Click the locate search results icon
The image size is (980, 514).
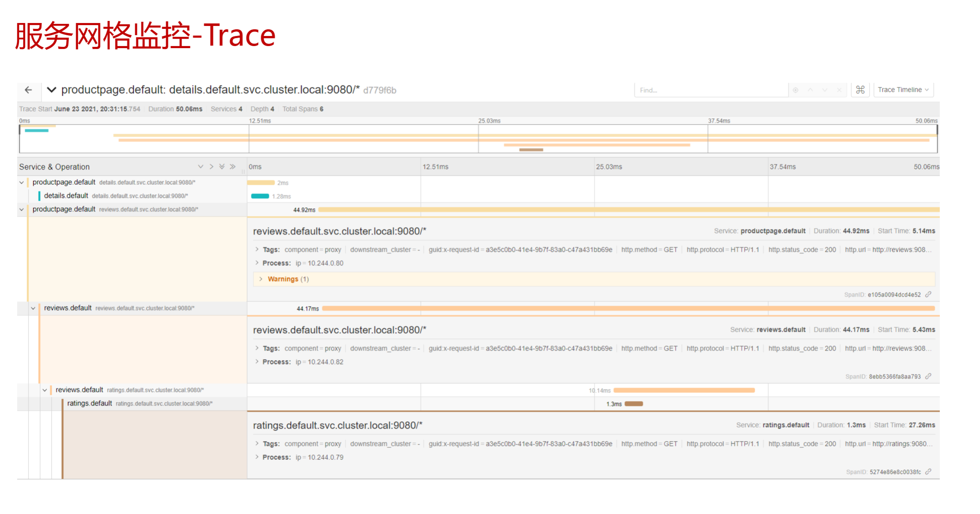(796, 90)
